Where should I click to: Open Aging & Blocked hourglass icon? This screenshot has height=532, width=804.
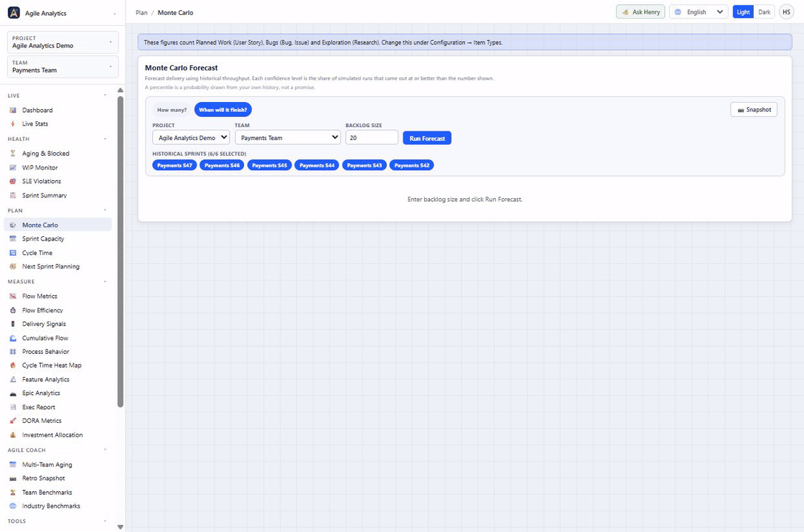(x=13, y=154)
